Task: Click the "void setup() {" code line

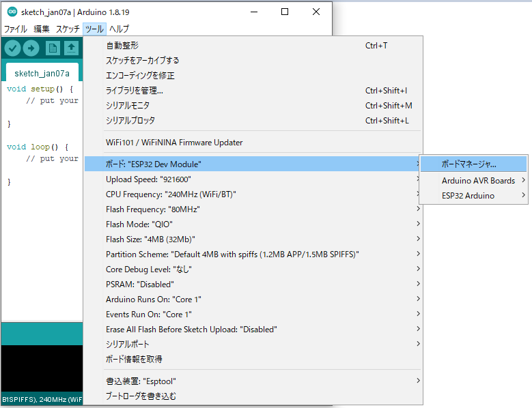Action: click(40, 89)
